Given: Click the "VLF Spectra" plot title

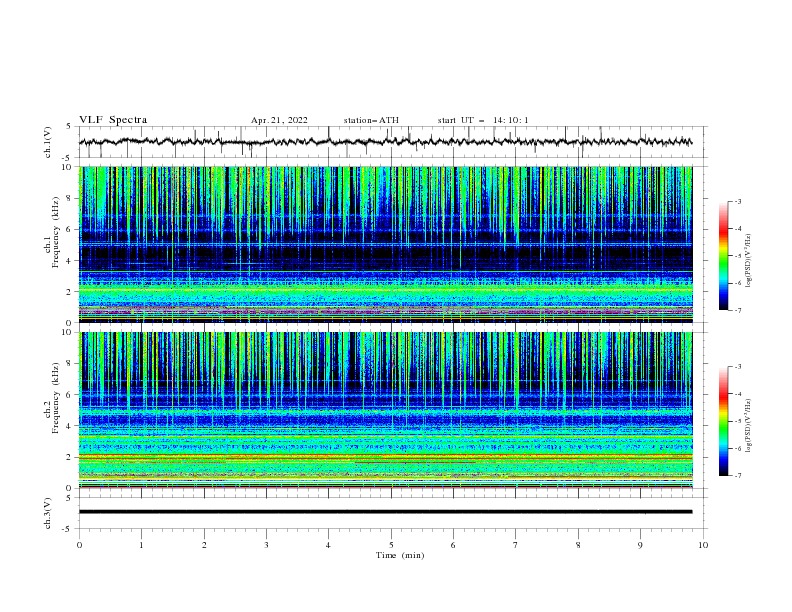Looking at the screenshot, I should point(113,120).
